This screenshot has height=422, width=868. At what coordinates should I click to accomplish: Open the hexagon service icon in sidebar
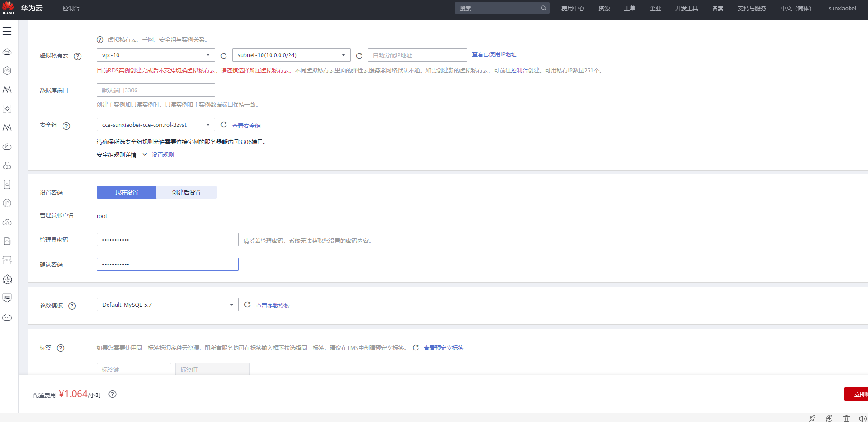pos(7,71)
